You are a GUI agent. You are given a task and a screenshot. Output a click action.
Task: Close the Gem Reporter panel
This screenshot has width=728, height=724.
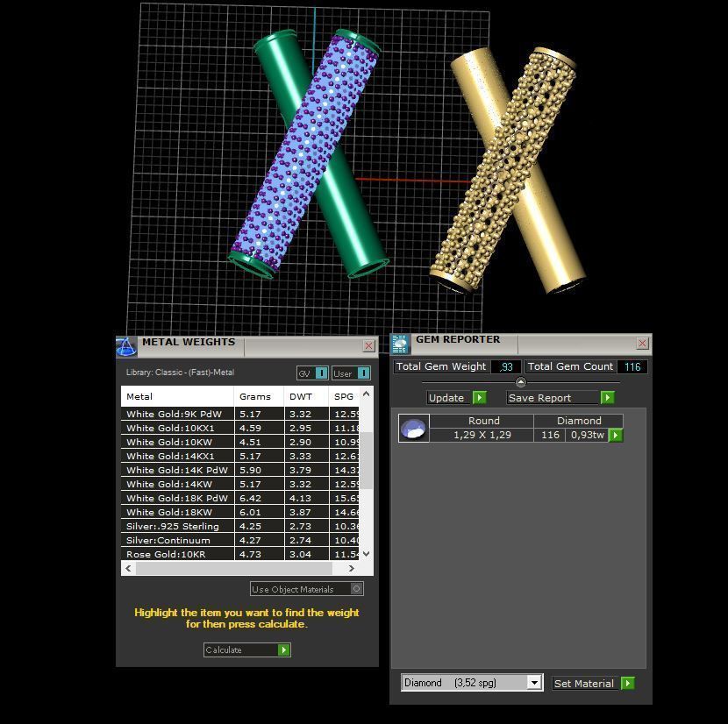[643, 343]
